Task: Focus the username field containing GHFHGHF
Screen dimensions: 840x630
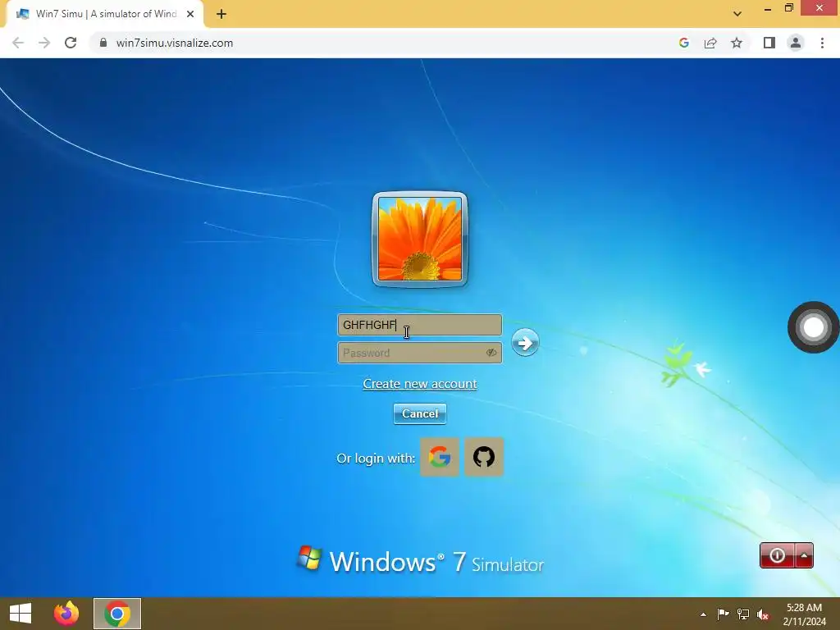Action: (x=419, y=325)
